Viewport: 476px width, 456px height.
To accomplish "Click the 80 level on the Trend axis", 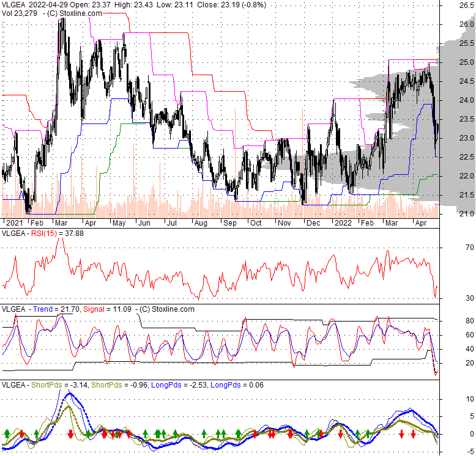I will coord(469,321).
